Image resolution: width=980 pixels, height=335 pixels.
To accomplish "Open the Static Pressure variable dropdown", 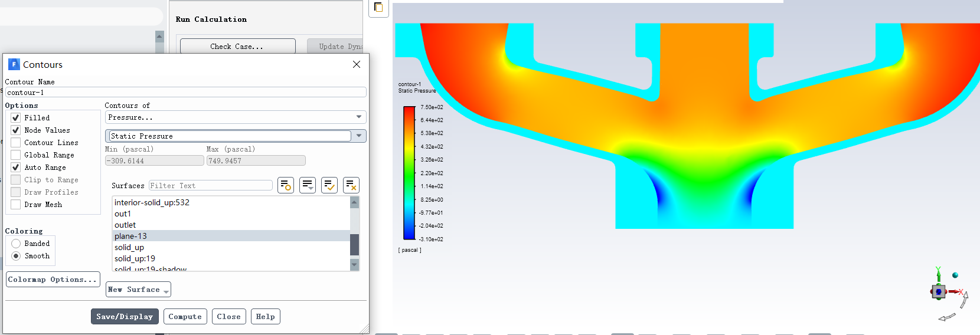I will tap(236, 136).
